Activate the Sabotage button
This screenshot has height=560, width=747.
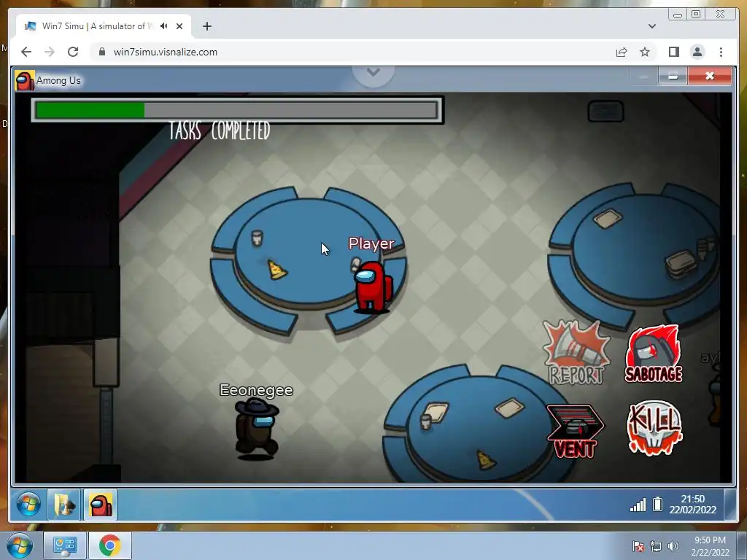(654, 354)
